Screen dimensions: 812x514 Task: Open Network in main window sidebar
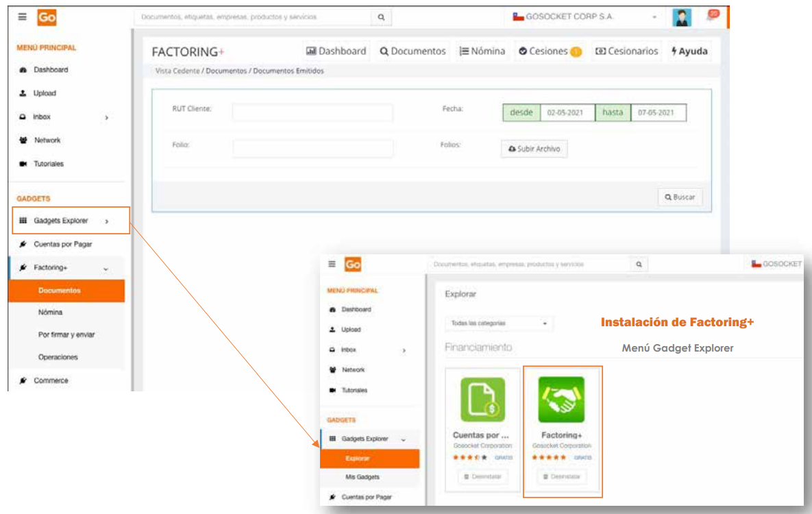[x=47, y=140]
